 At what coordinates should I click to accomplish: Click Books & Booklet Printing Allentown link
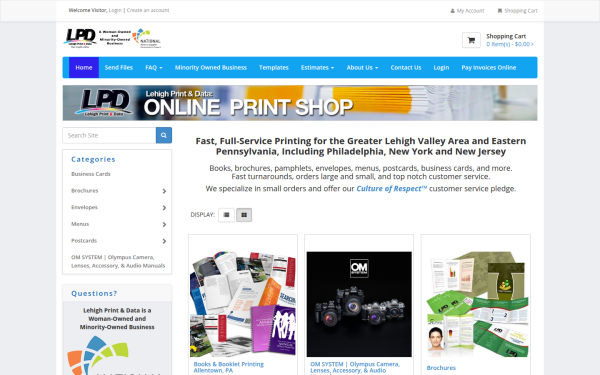pyautogui.click(x=228, y=367)
